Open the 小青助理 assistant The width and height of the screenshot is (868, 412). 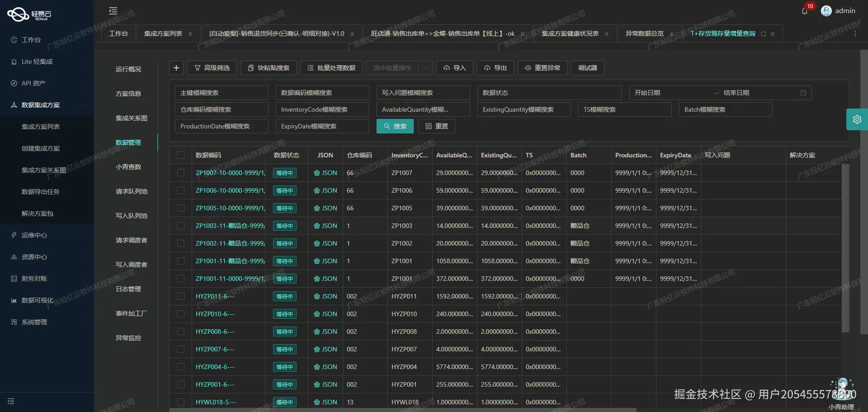pyautogui.click(x=842, y=393)
